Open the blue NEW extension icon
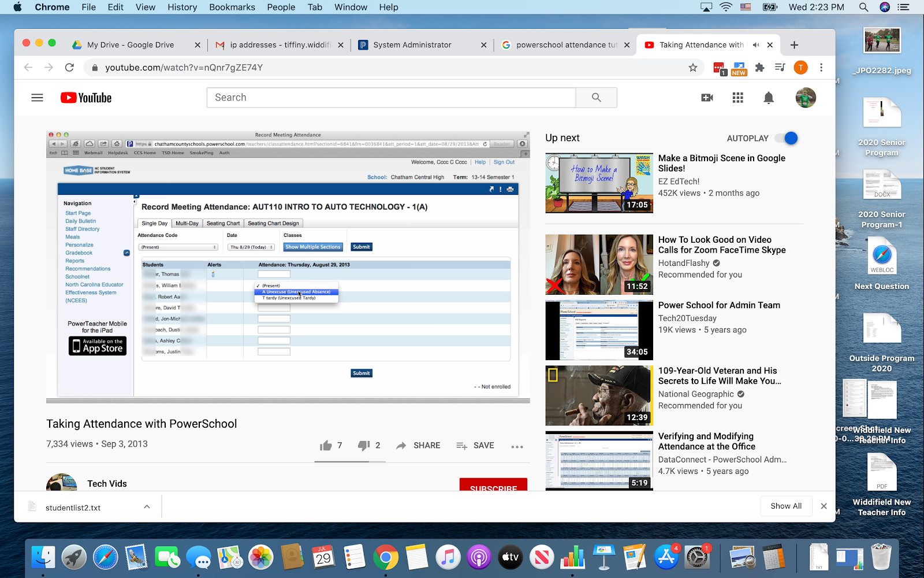The image size is (924, 578). tap(739, 69)
